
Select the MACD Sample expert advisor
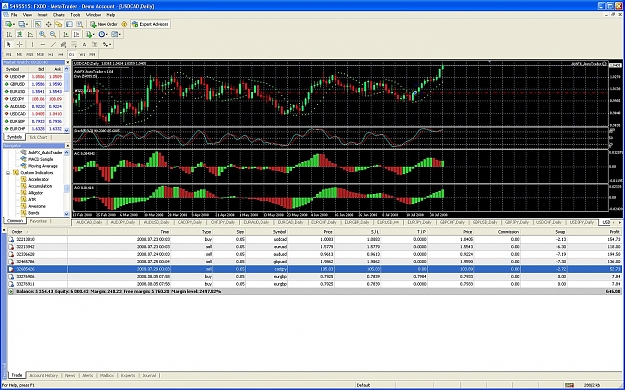coord(41,159)
